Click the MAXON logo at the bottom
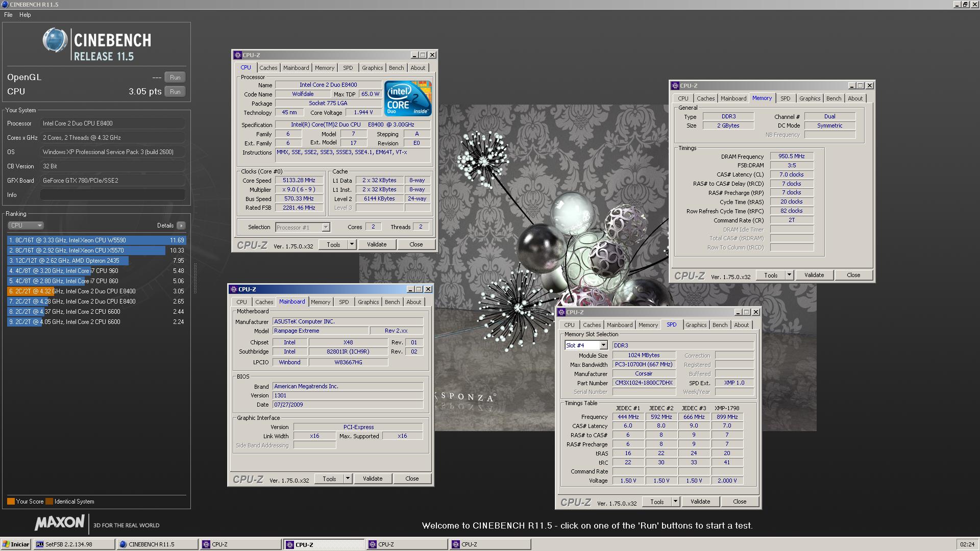Viewport: 980px width, 551px height. [60, 522]
